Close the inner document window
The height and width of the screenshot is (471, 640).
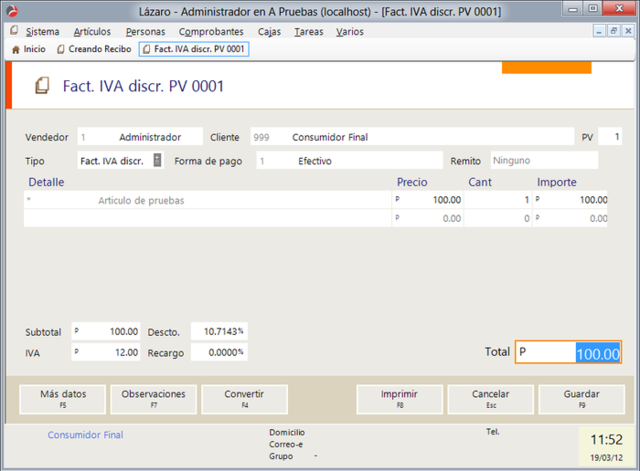pos(628,31)
